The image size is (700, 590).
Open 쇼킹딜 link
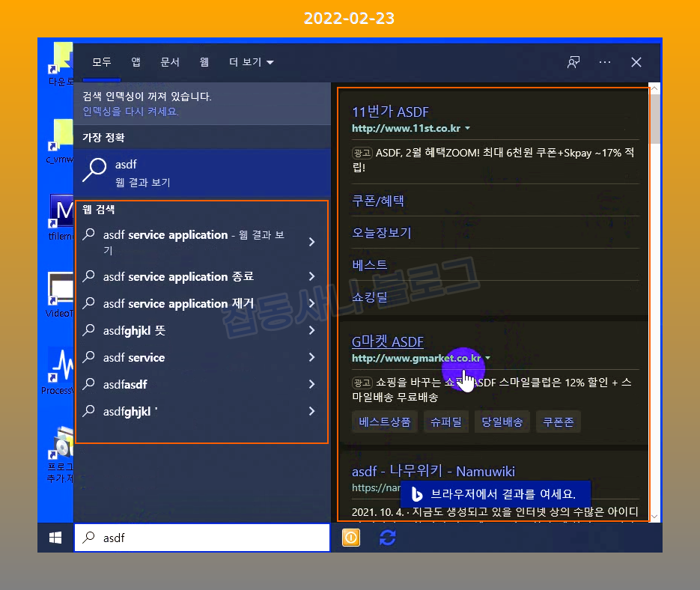point(370,297)
